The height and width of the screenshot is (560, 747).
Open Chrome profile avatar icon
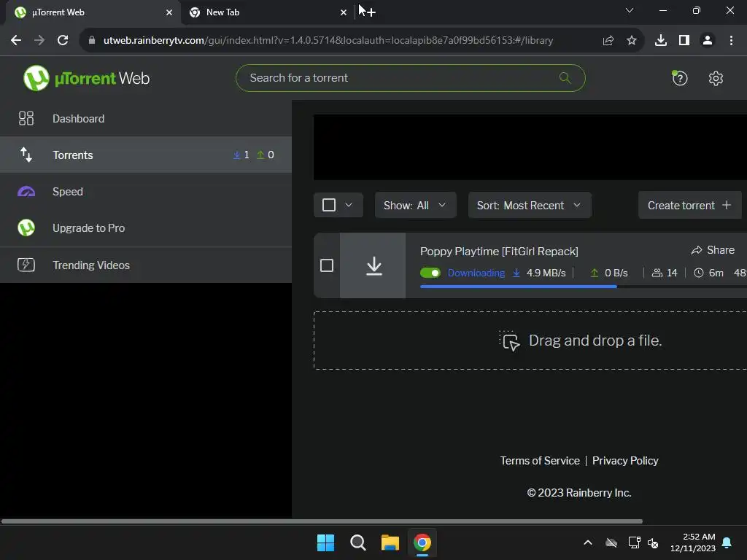point(708,41)
